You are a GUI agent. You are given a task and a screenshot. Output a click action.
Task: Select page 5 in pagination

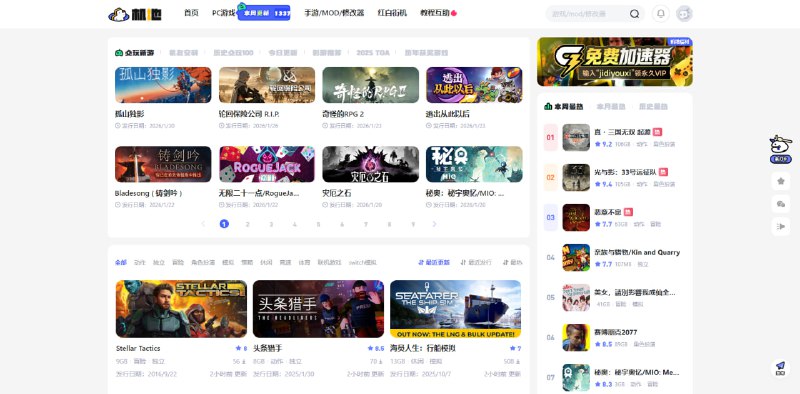pos(318,224)
